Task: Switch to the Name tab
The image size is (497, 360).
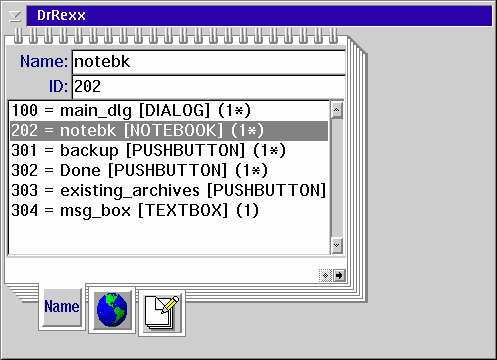Action: point(62,307)
